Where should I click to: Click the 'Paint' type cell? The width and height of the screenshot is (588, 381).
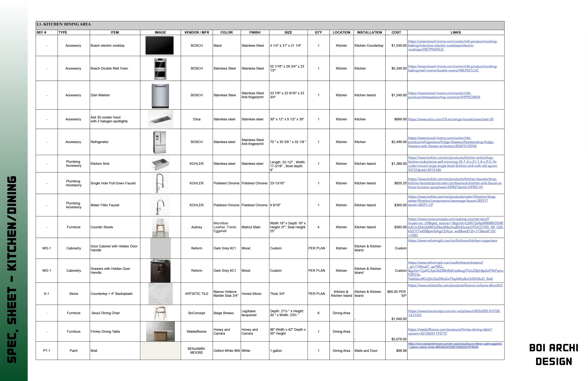coord(74,351)
